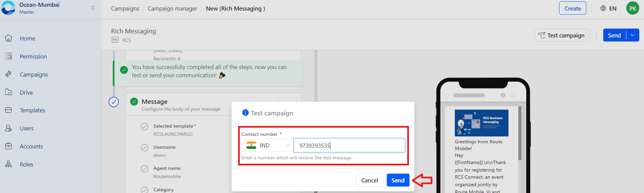Viewport: 644px width, 193px height.
Task: Click the Agent name check icon
Action: point(144,169)
